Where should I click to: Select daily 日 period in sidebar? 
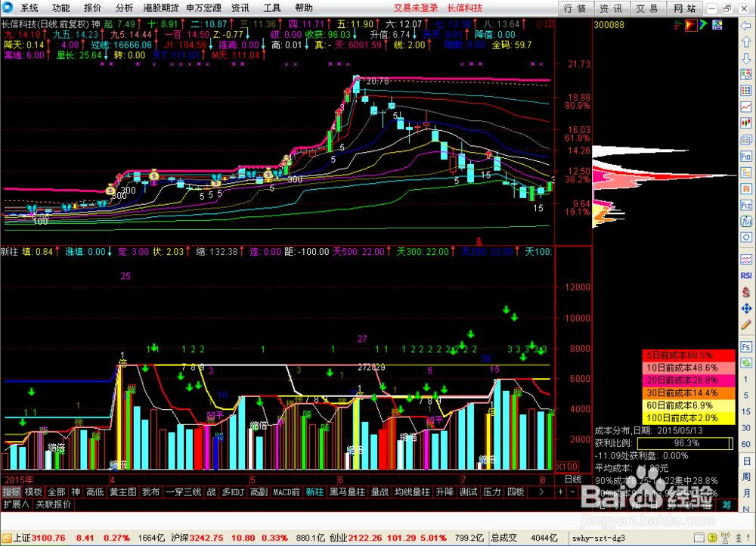[x=746, y=461]
